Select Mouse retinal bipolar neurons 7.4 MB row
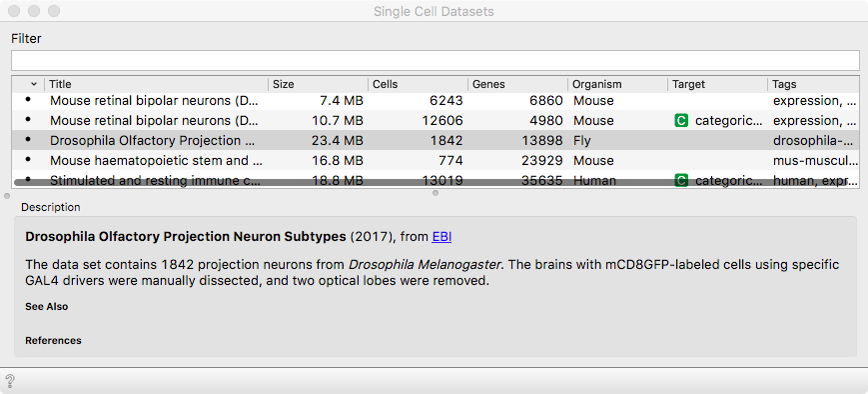 click(x=435, y=100)
